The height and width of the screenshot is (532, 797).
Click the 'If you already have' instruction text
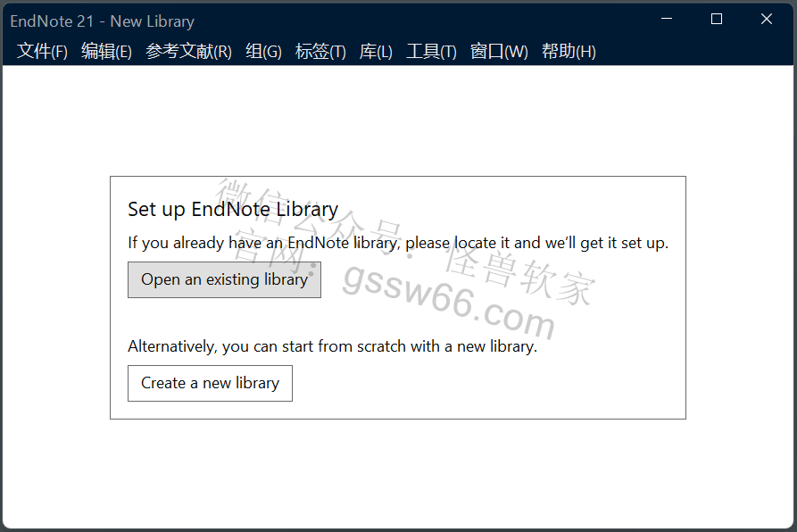point(397,243)
